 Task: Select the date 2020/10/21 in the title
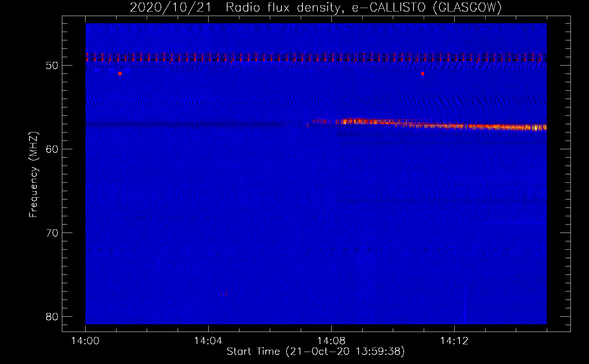[170, 7]
